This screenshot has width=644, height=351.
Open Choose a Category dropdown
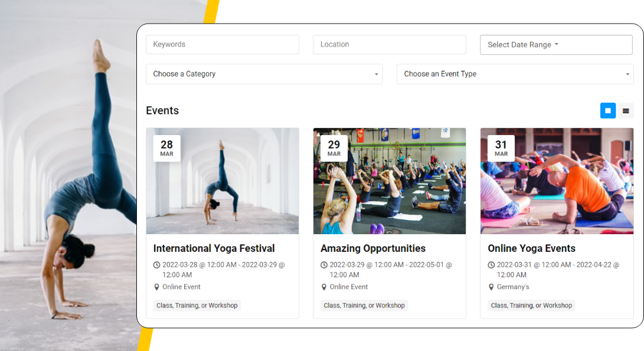pyautogui.click(x=264, y=74)
